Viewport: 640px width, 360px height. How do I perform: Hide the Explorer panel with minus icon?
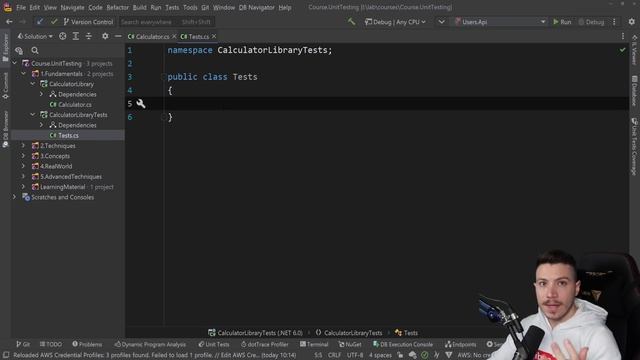[118, 36]
